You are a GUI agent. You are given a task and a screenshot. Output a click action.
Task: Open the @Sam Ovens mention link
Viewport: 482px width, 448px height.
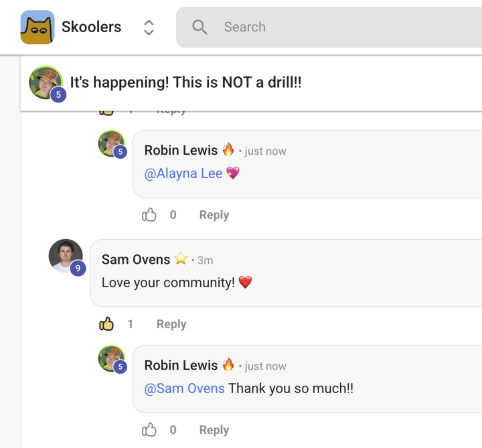point(185,388)
